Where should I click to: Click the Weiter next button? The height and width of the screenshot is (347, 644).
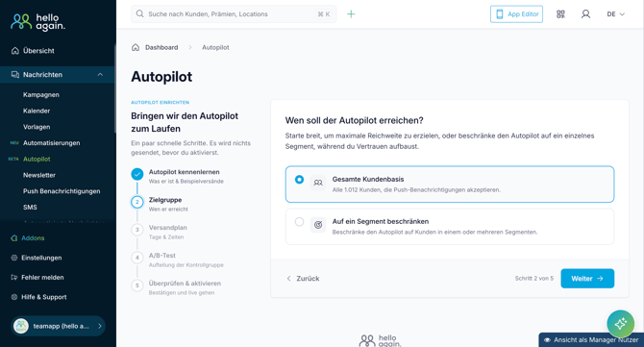pyautogui.click(x=587, y=279)
